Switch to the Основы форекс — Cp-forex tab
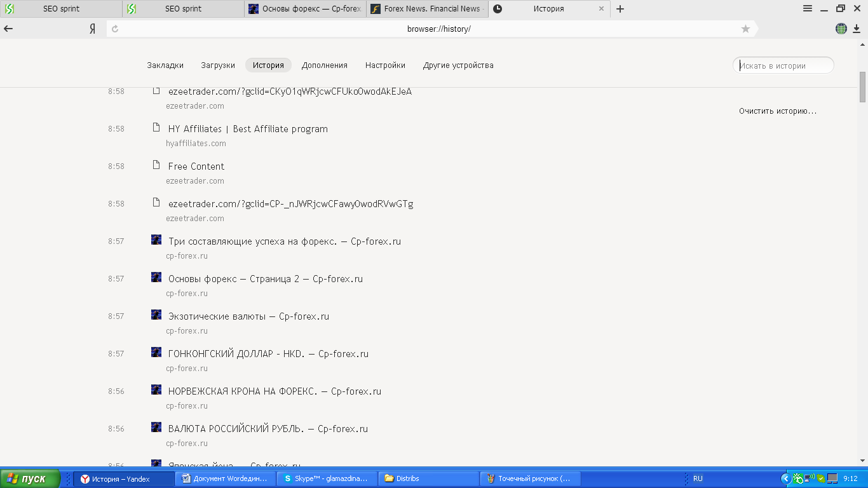This screenshot has height=488, width=868. tap(305, 9)
